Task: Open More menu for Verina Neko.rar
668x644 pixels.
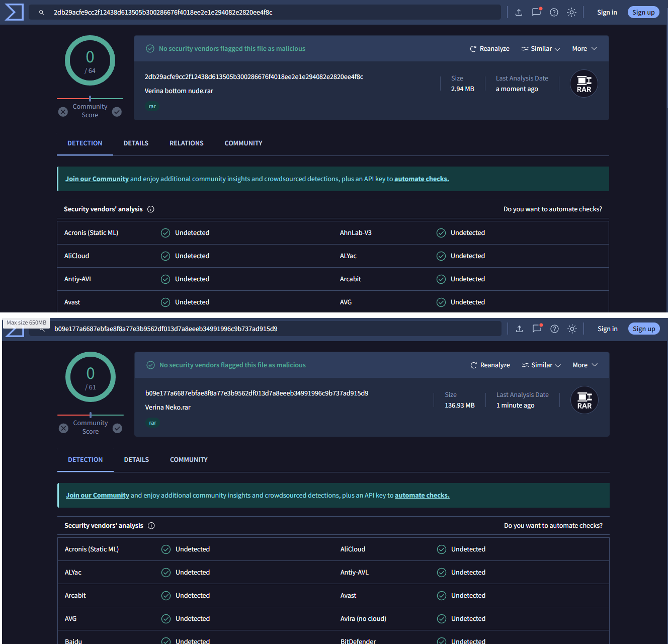Action: [x=585, y=365]
